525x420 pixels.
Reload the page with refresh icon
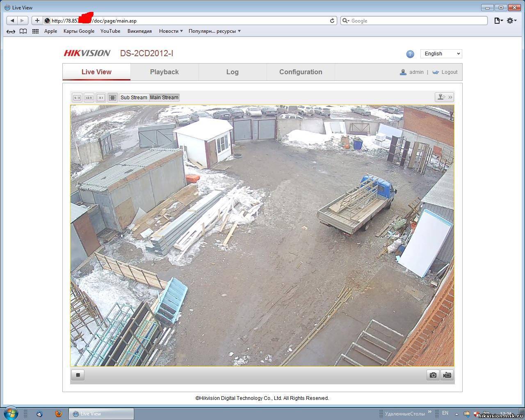[x=332, y=21]
